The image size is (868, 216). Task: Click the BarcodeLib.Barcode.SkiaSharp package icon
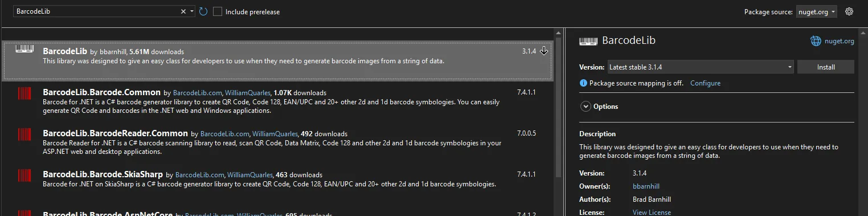click(x=24, y=176)
